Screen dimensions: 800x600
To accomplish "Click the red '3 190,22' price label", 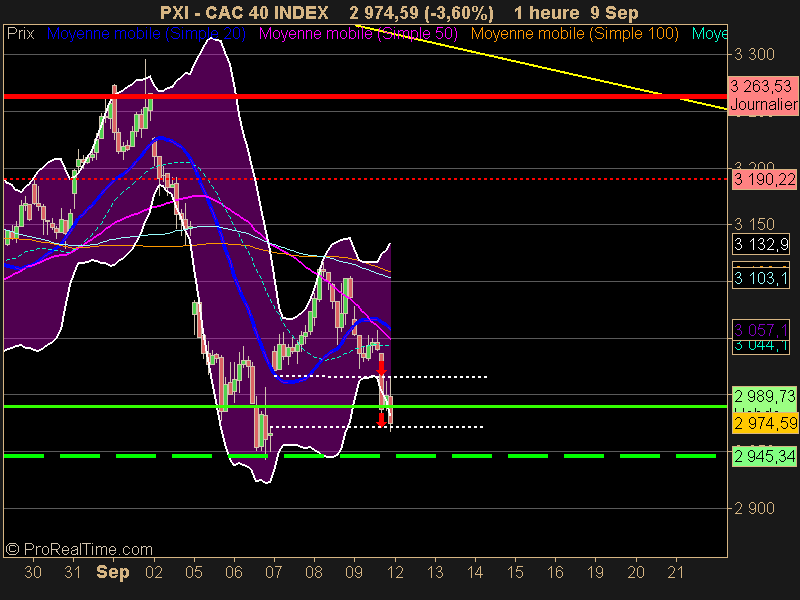I will coord(765,180).
